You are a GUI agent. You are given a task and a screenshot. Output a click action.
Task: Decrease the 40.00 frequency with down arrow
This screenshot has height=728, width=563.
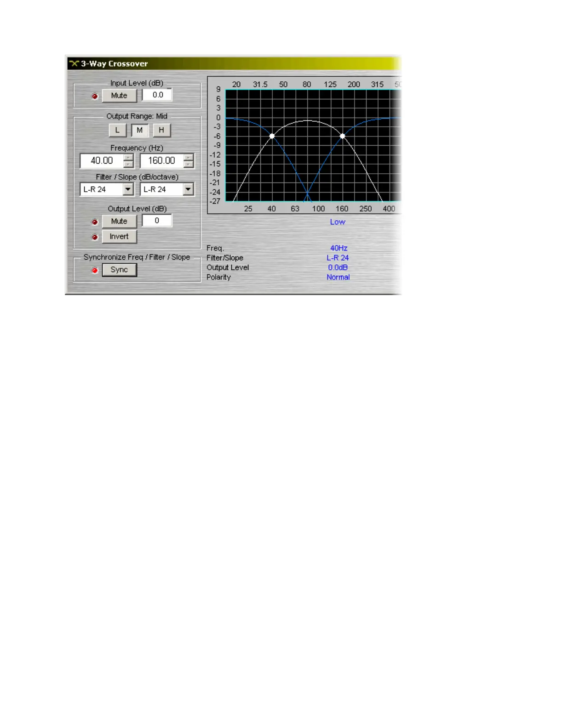coord(129,164)
